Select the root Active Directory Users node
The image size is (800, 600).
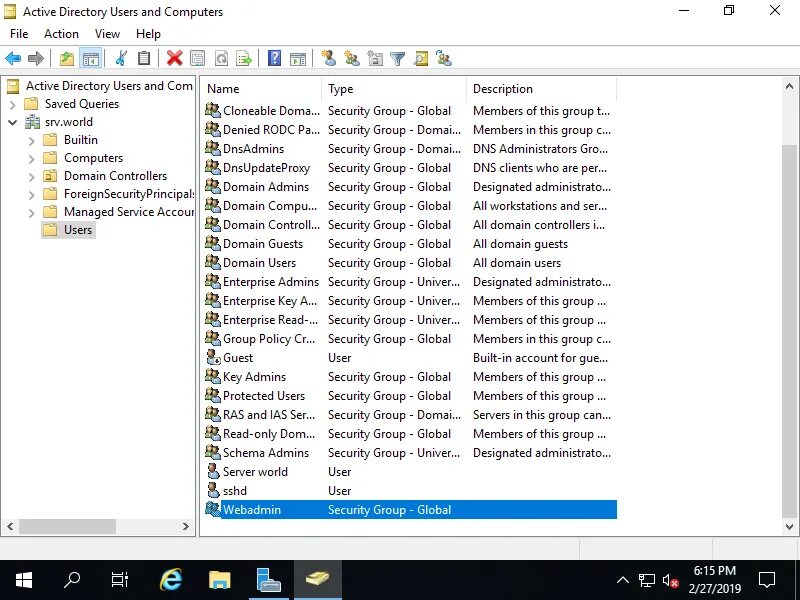[x=100, y=86]
